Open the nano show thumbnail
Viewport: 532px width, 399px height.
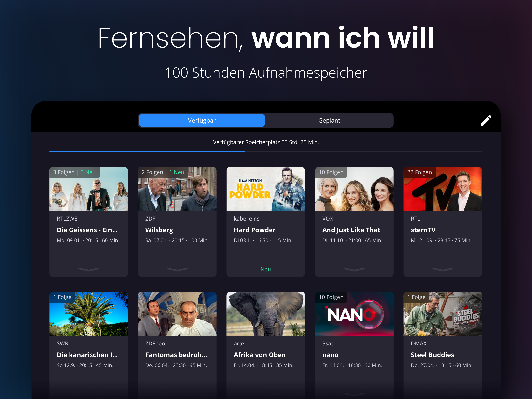click(x=354, y=313)
